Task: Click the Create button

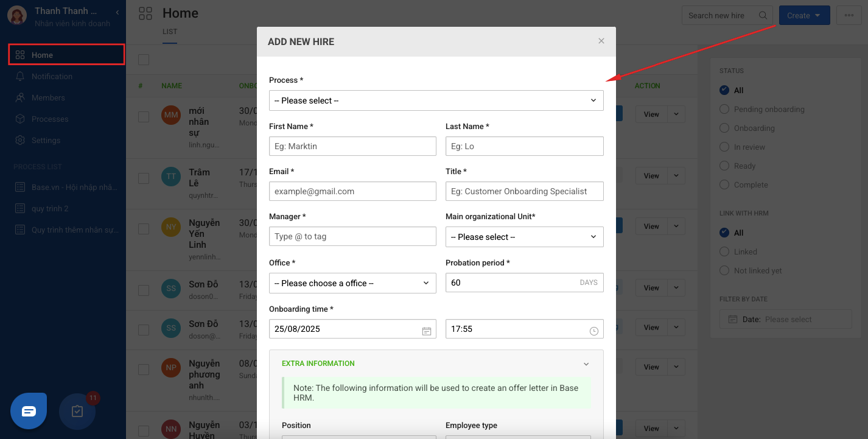Action: (x=804, y=16)
